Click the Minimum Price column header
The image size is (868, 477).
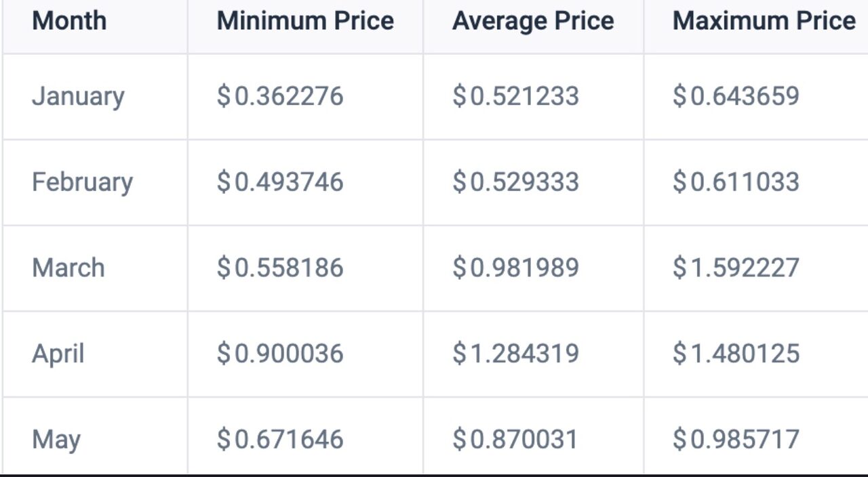coord(305,20)
